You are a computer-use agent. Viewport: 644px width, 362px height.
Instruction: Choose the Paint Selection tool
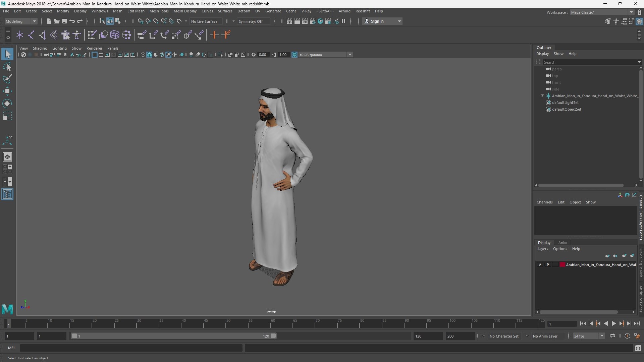[x=7, y=79]
